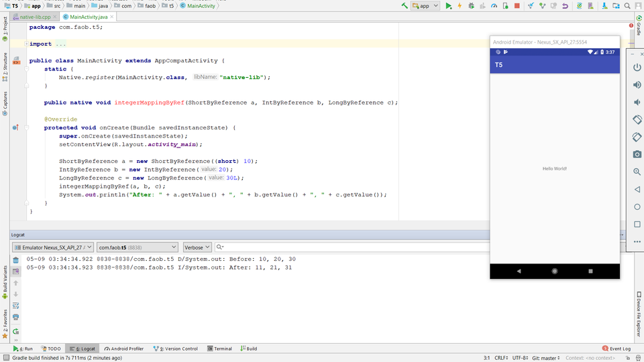
Task: Click the Logcat down arrow icon
Action: coord(15,294)
